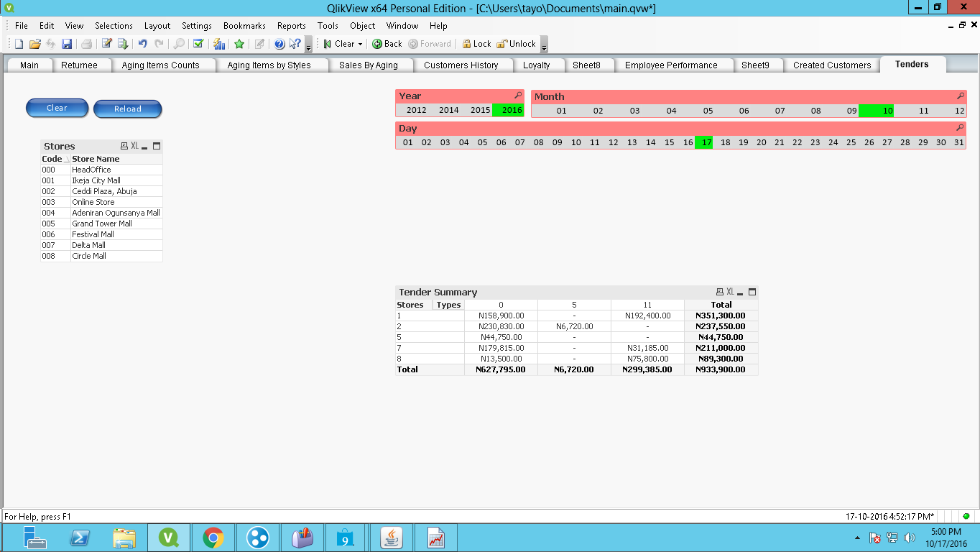Click the N933,900.00 grand total cell
This screenshot has height=552, width=980.
point(721,369)
